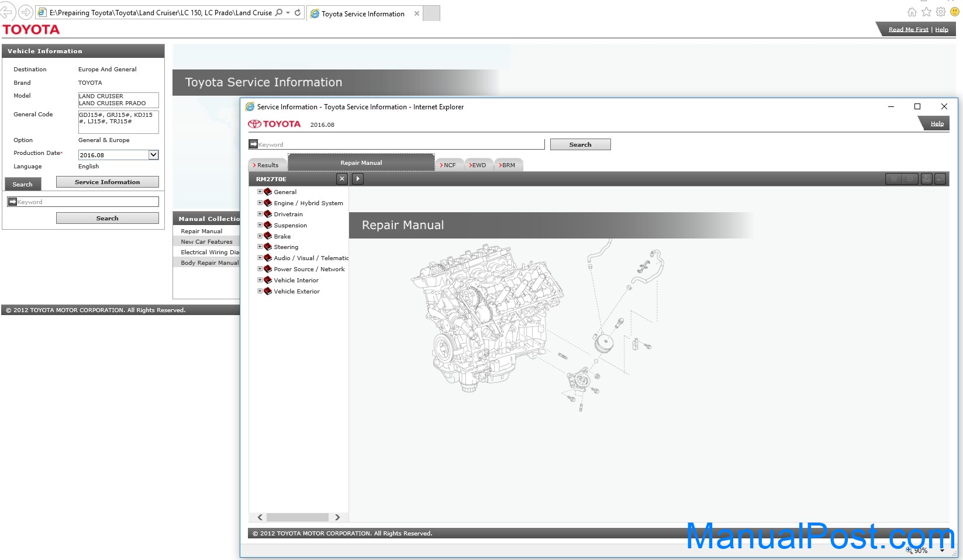Open Body Repair Manual in Manual Collection

click(209, 262)
